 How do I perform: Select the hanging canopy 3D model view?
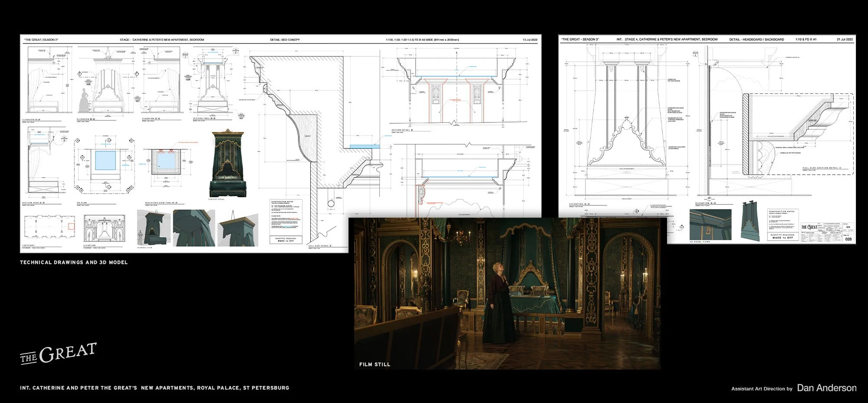click(x=238, y=228)
